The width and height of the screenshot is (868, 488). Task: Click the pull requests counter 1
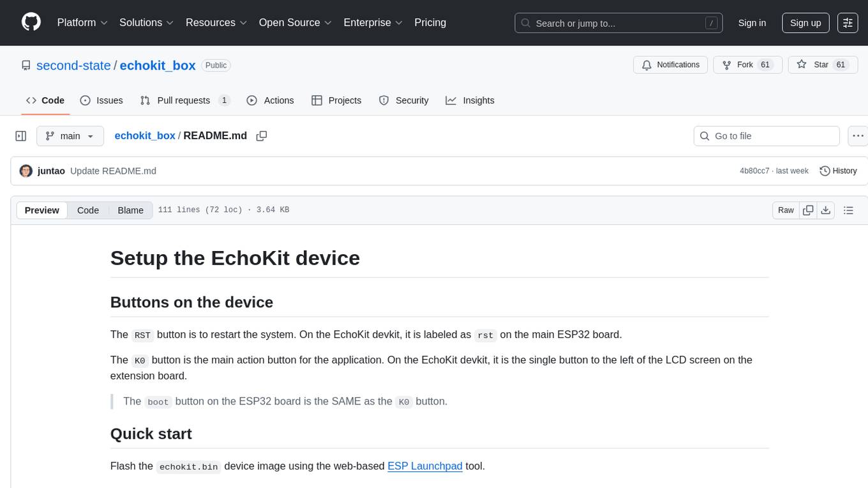tap(224, 100)
